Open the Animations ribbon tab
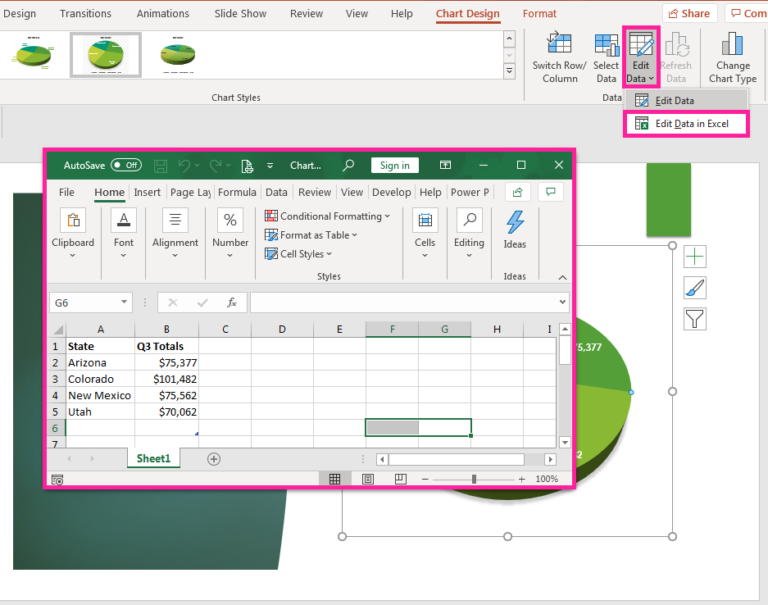This screenshot has width=768, height=605. [163, 13]
